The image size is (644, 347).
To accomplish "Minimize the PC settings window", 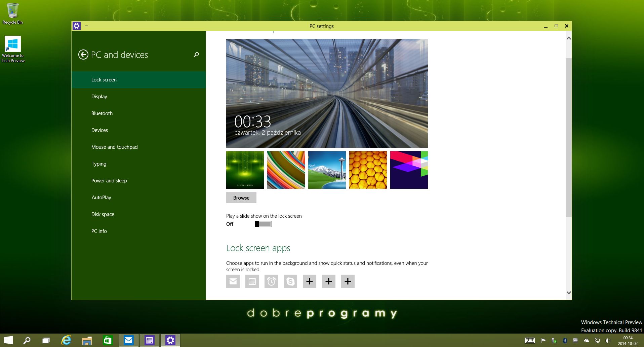I will tap(546, 26).
